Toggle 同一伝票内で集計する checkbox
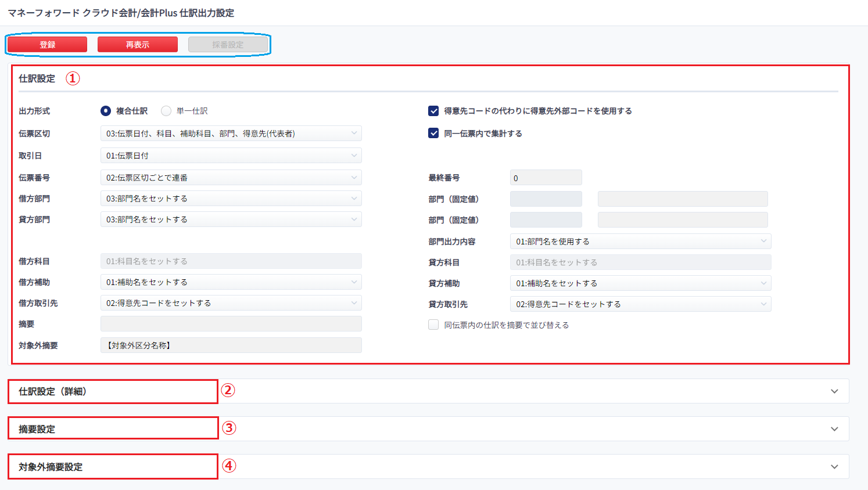868x490 pixels. pyautogui.click(x=433, y=133)
